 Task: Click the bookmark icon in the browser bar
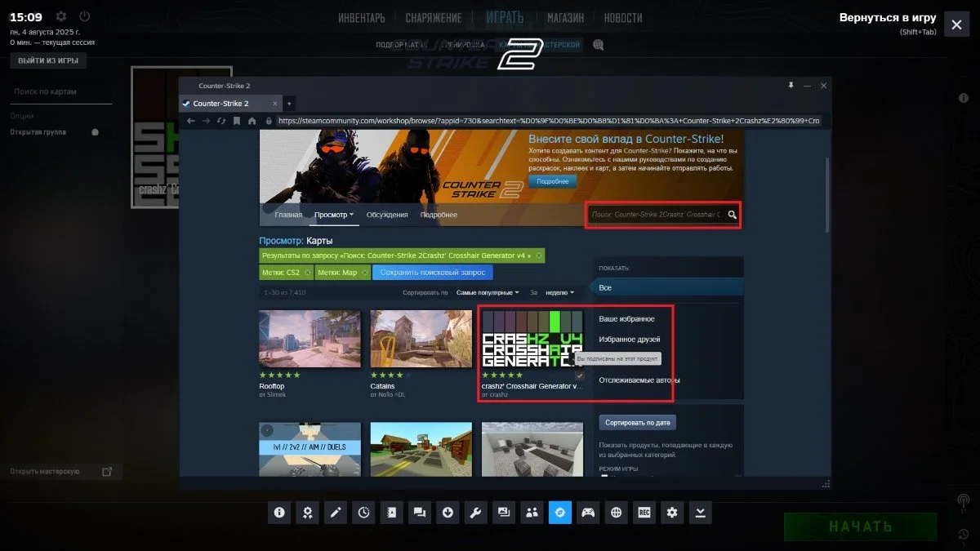237,121
